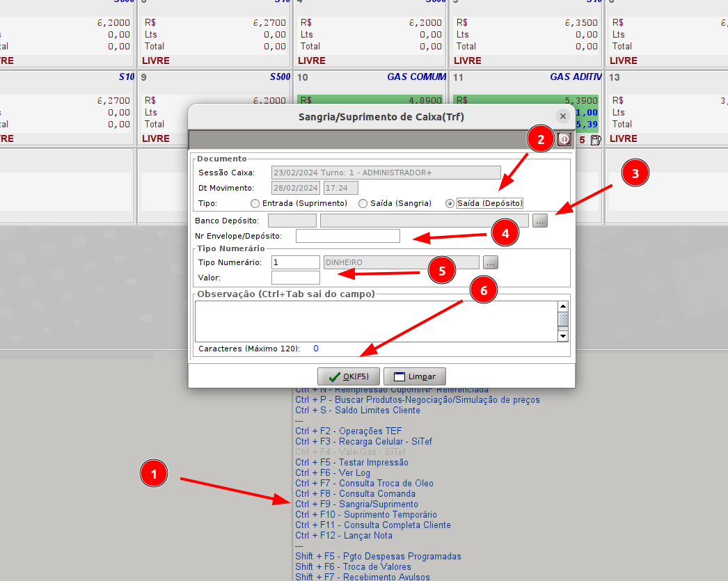The width and height of the screenshot is (728, 581).
Task: Click the Nr Envelope/Depósito input field
Action: (348, 237)
